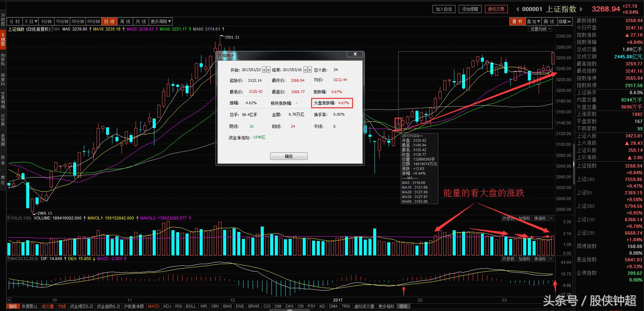Click previous stock arrow beside code 000001
Screen dimensions: 644x311
pyautogui.click(x=517, y=9)
